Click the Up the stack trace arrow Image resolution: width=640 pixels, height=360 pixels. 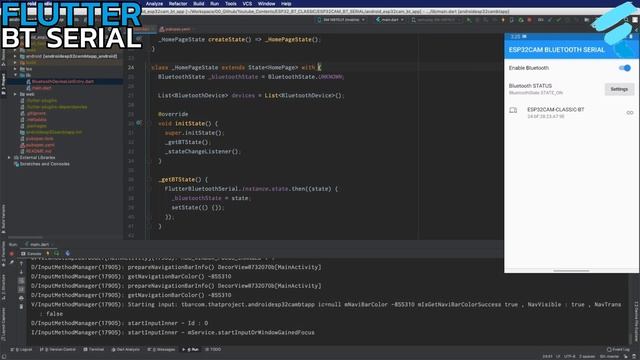[x=21, y=263]
